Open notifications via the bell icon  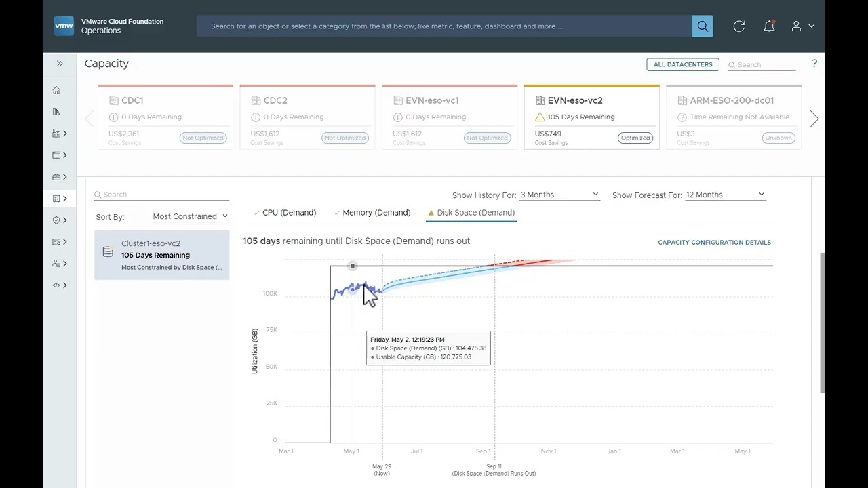pyautogui.click(x=769, y=26)
